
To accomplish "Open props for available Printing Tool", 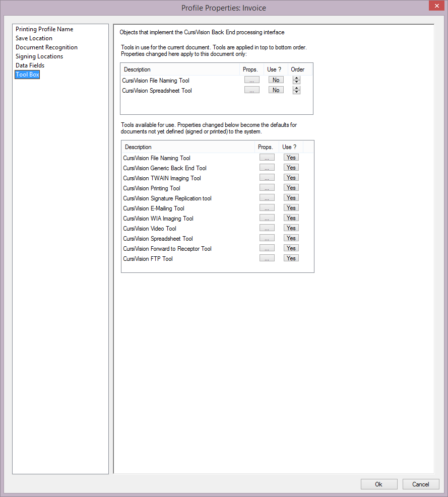I will (267, 188).
